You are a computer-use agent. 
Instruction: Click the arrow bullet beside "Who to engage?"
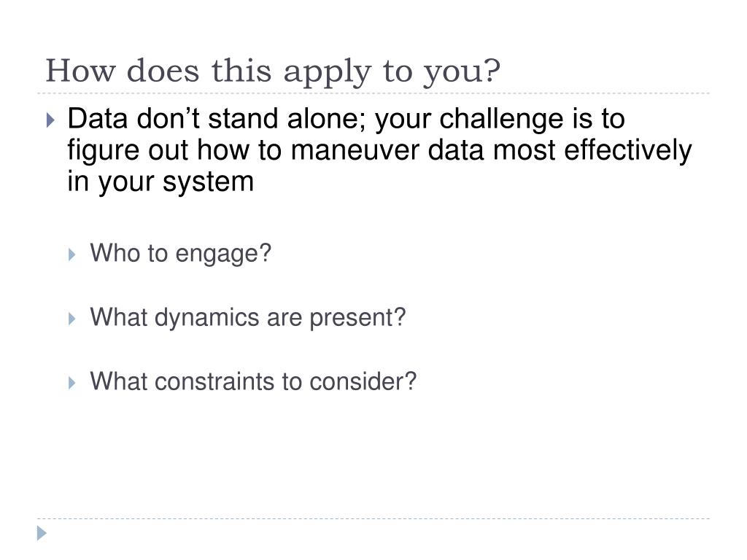click(72, 254)
